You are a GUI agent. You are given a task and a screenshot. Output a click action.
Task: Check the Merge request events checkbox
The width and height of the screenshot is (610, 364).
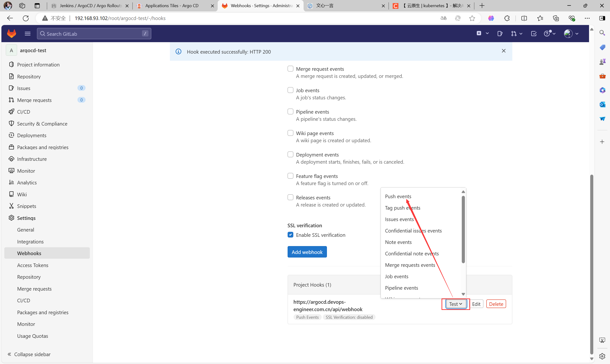[x=290, y=69]
